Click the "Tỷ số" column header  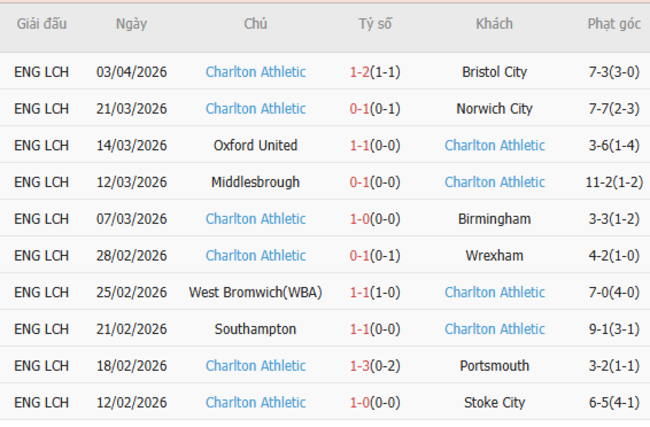(375, 24)
